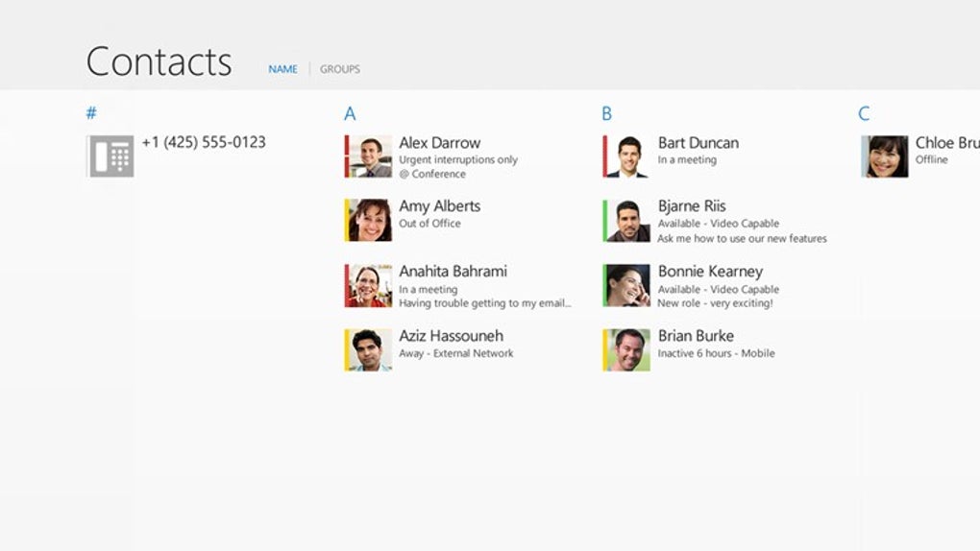Image resolution: width=980 pixels, height=551 pixels.
Task: Click Chloe's 'Offline' status text
Action: tap(932, 160)
